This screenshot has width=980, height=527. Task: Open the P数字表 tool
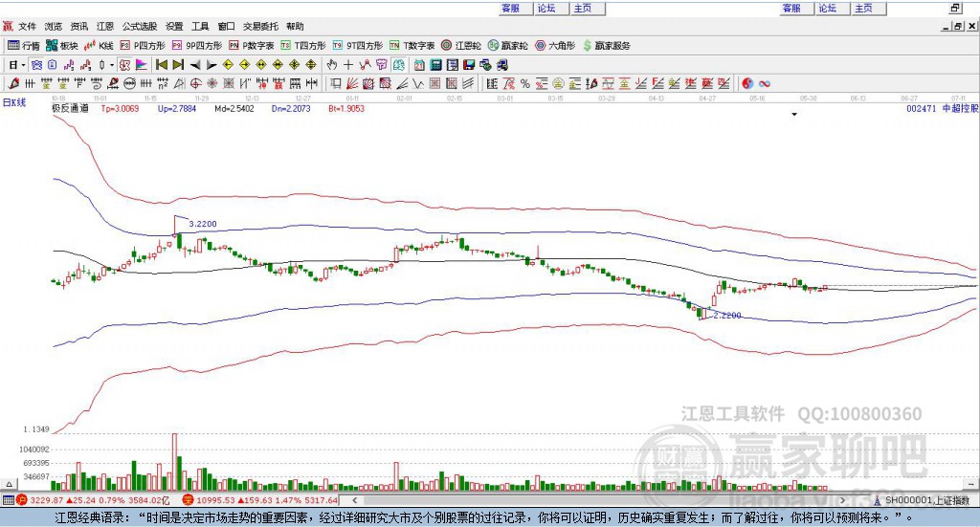pyautogui.click(x=252, y=46)
